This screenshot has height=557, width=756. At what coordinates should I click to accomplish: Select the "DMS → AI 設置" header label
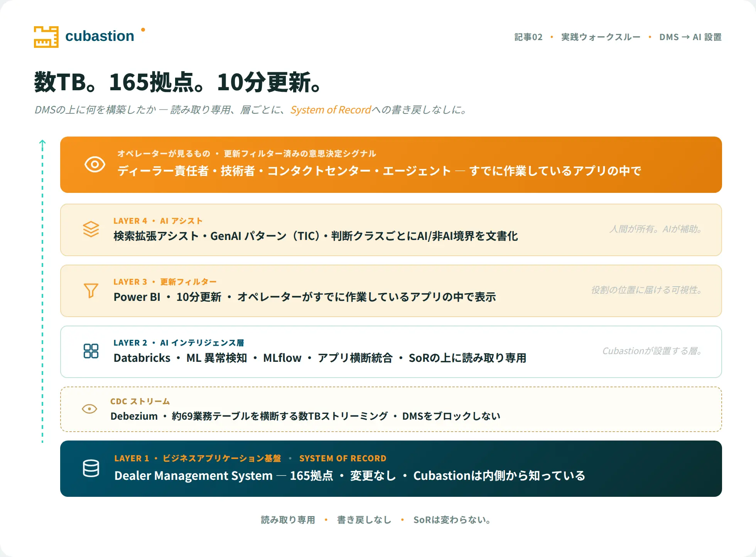[x=690, y=37]
